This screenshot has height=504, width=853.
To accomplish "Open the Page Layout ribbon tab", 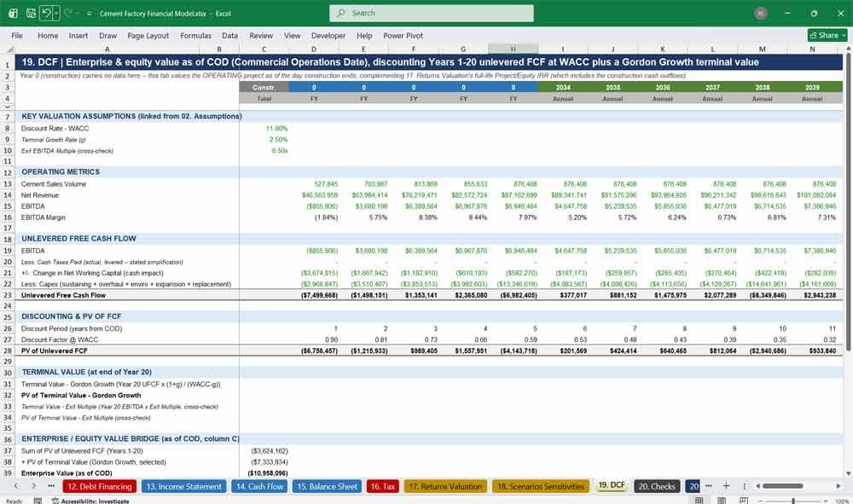I will click(148, 35).
